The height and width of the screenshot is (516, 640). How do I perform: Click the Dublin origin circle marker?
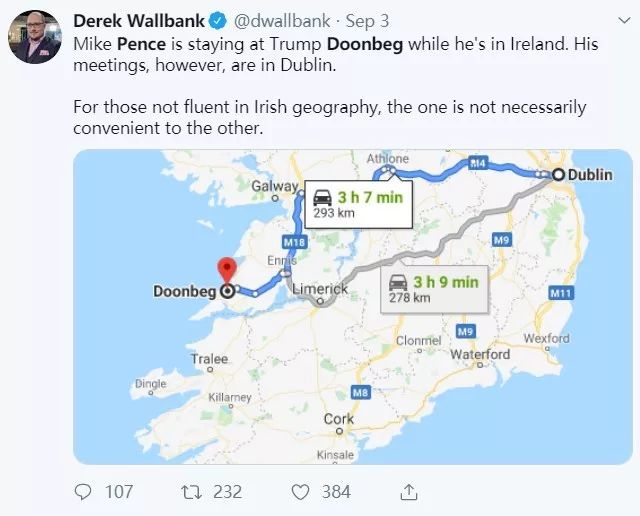559,175
